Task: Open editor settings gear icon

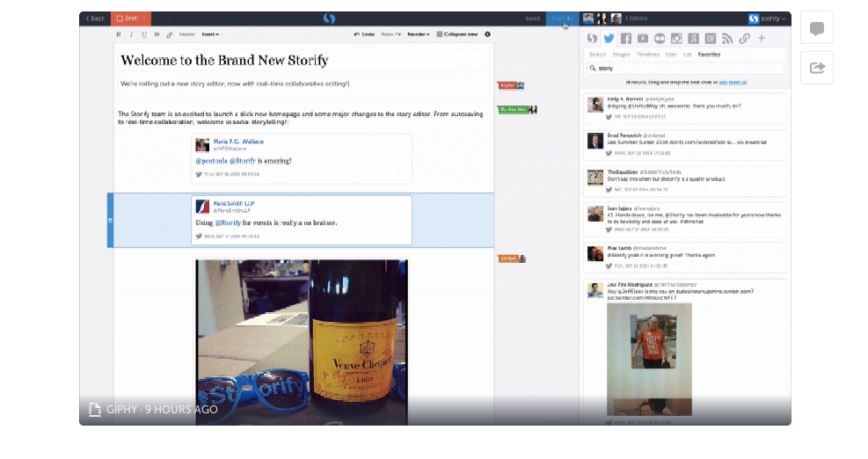Action: click(488, 34)
